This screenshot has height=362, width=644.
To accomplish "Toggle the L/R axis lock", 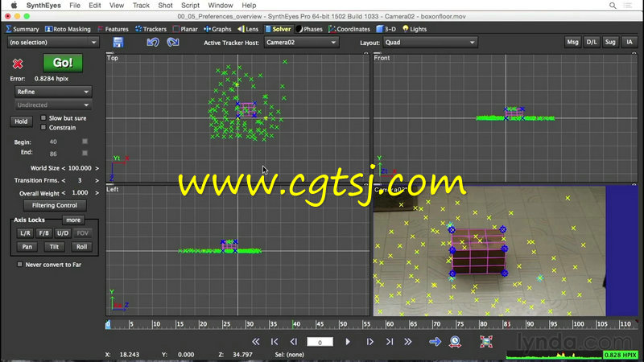I will pyautogui.click(x=25, y=233).
